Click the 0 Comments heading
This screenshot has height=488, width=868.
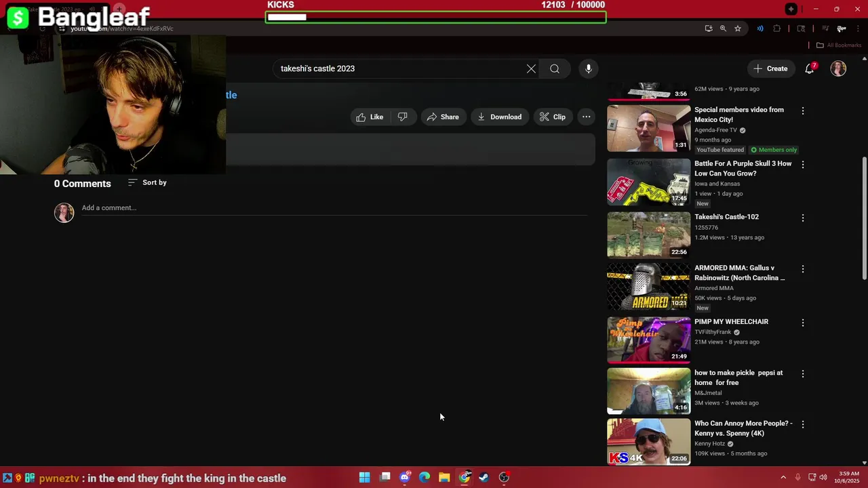pos(83,184)
